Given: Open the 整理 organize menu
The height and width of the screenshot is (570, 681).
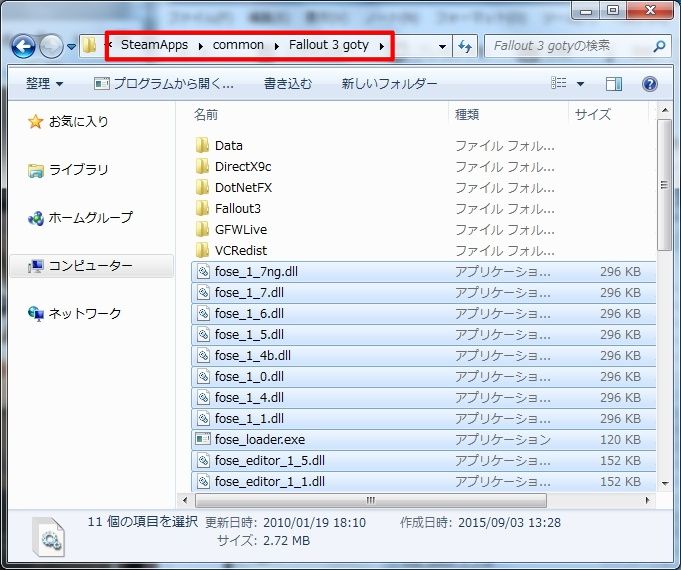Looking at the screenshot, I should 44,83.
